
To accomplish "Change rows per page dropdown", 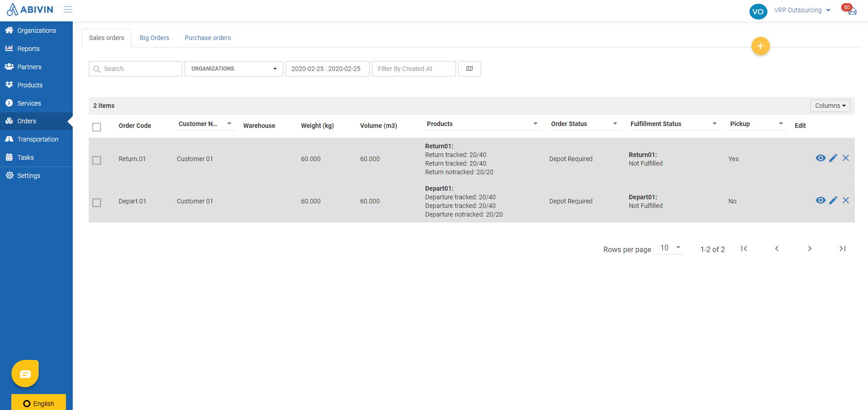I will coord(668,248).
